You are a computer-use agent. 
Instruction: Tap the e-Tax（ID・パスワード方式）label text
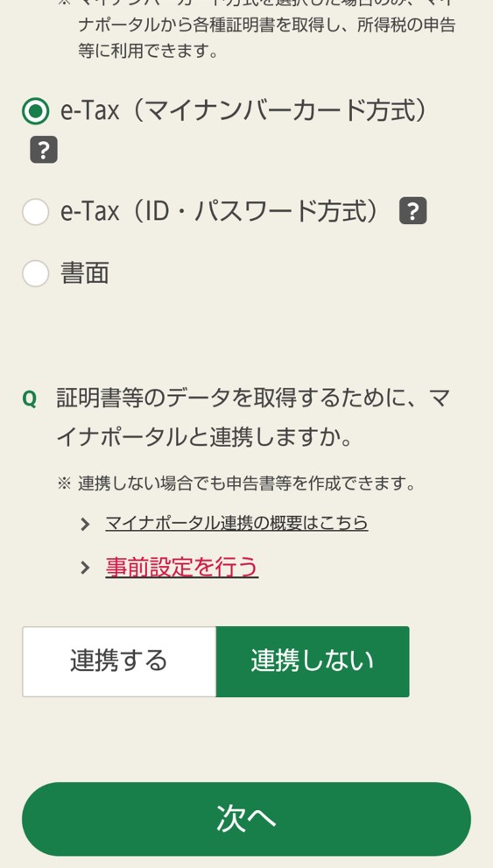coord(222,211)
